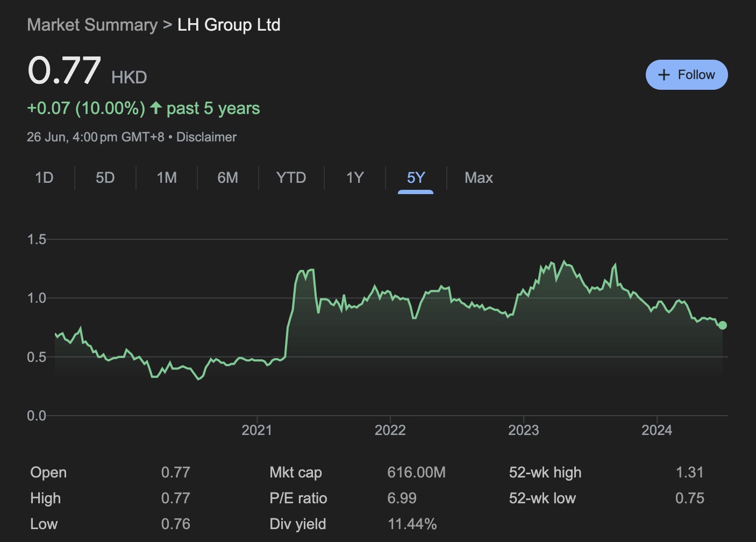The width and height of the screenshot is (756, 542).
Task: Click the 2021 x-axis label
Action: point(256,430)
